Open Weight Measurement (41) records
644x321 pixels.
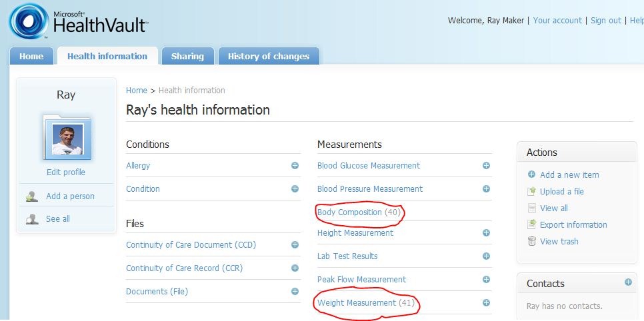[365, 303]
